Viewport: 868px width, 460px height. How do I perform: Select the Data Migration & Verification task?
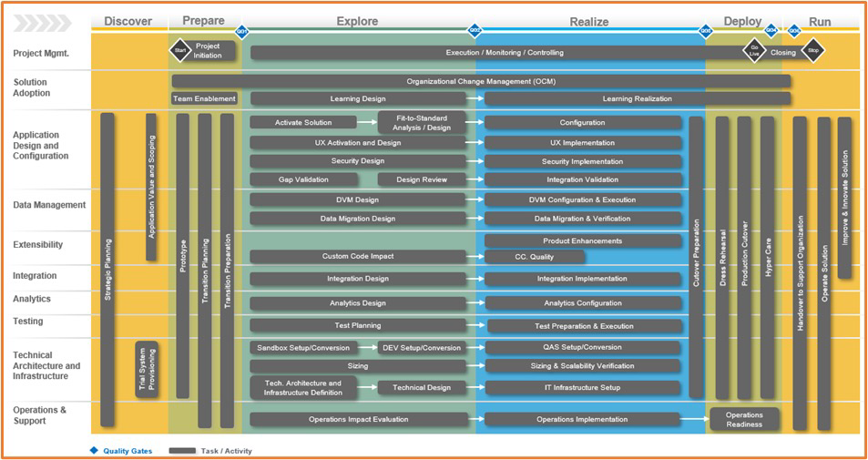tap(583, 219)
